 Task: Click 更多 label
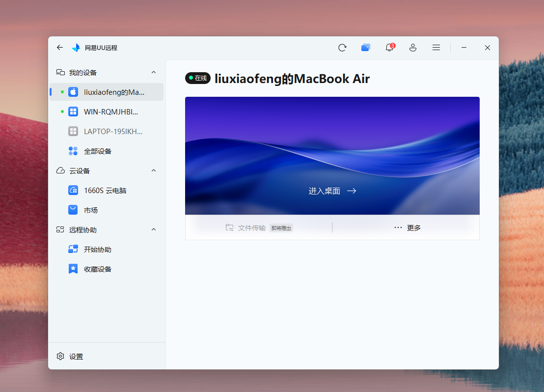click(413, 228)
